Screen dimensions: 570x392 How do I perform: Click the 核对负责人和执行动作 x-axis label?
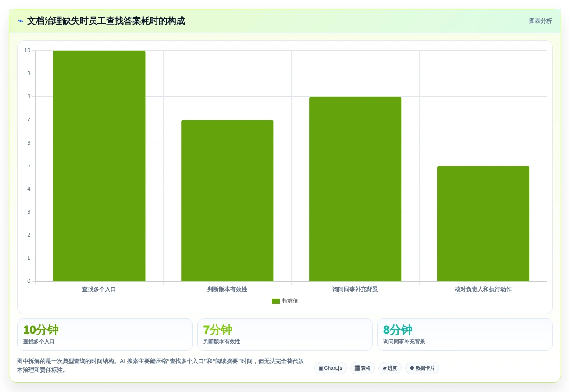coord(483,289)
